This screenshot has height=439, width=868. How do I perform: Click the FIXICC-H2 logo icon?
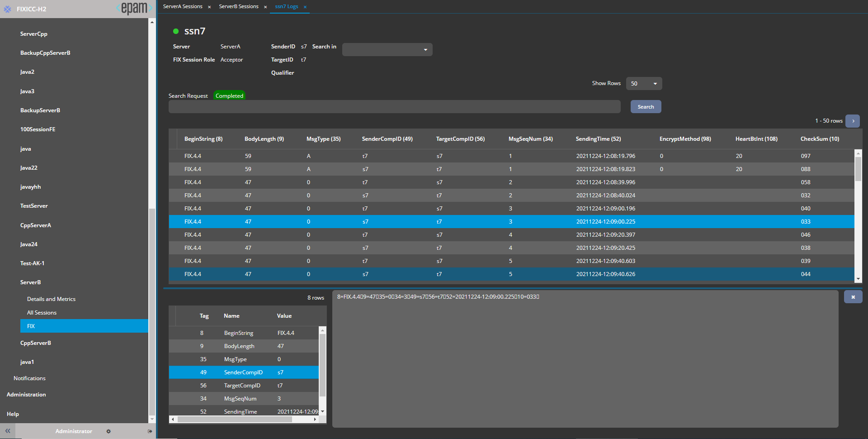pyautogui.click(x=8, y=9)
